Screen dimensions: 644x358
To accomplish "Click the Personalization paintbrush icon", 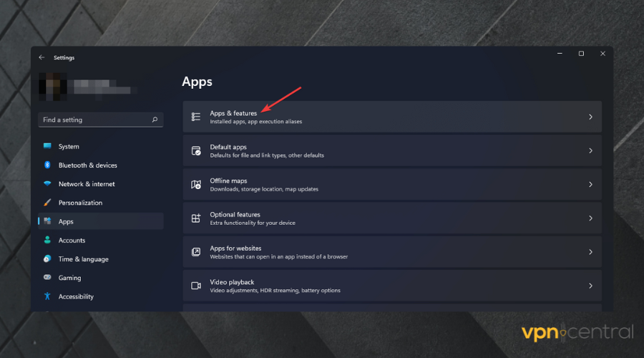I will point(47,203).
